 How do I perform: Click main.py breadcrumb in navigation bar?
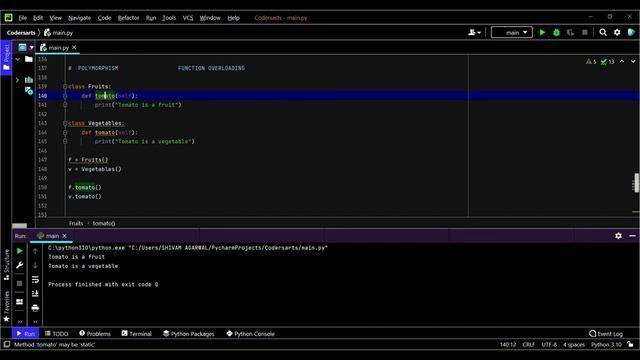58,33
